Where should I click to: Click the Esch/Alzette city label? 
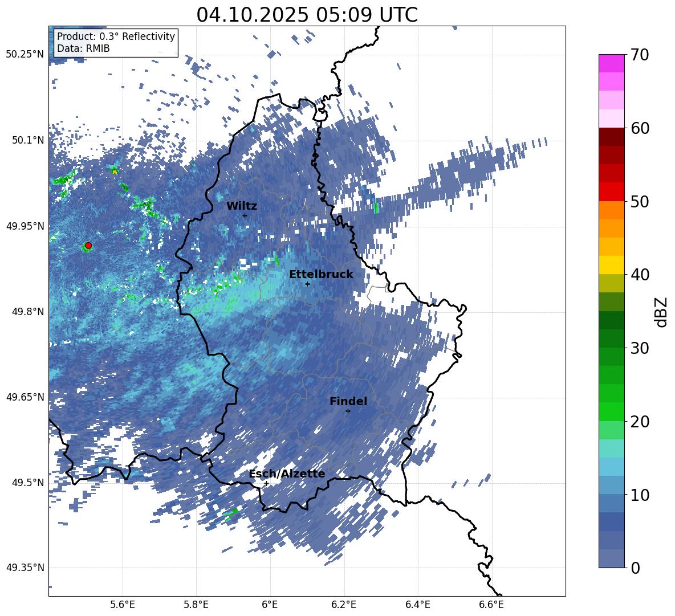(x=287, y=474)
